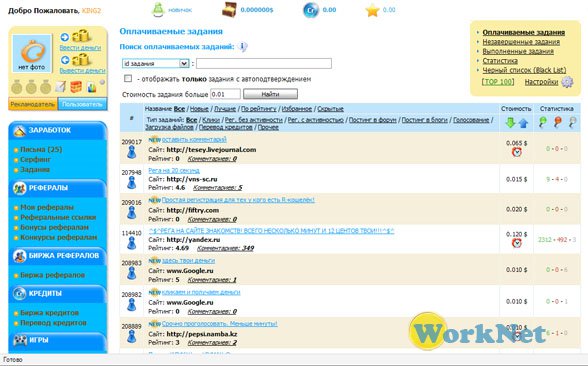Switch to the Пользователь tab
Viewport: 588px width, 366px height.
click(x=82, y=104)
